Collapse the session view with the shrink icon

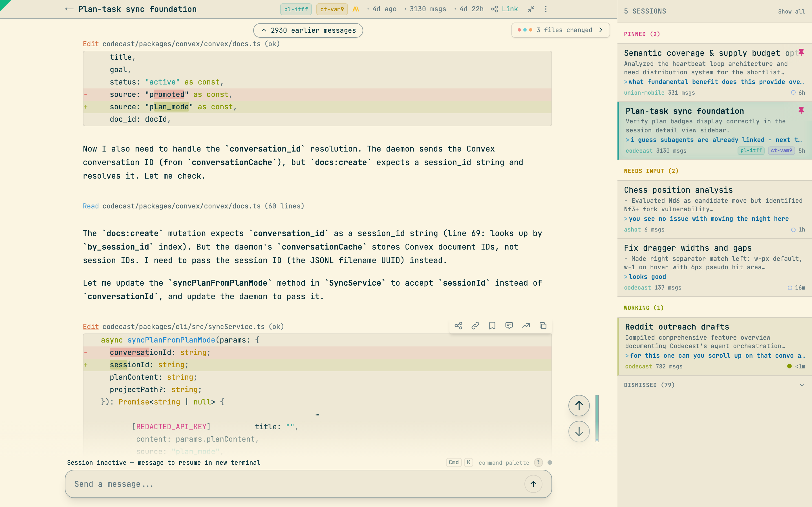(x=531, y=9)
